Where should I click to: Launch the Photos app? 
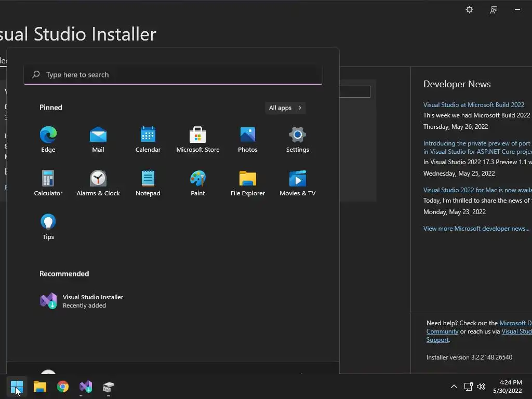[x=248, y=139]
